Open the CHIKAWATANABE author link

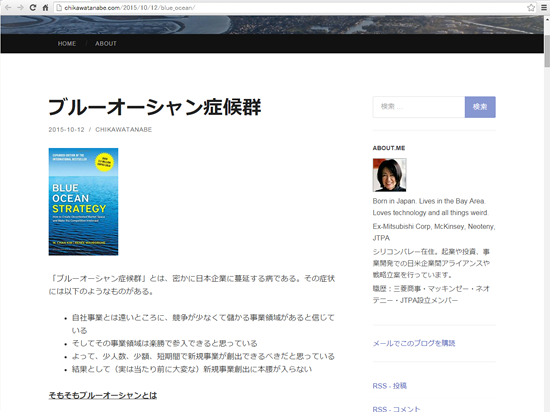pos(123,129)
